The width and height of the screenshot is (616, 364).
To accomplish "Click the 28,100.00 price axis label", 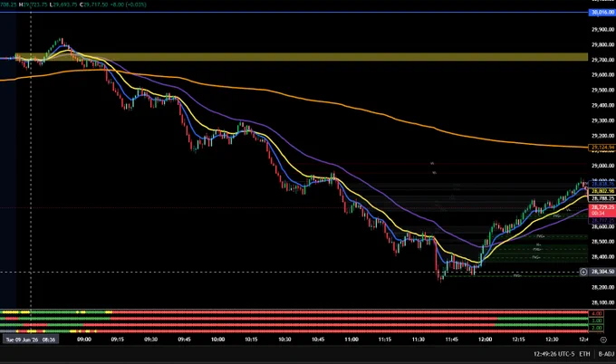I will (x=602, y=302).
